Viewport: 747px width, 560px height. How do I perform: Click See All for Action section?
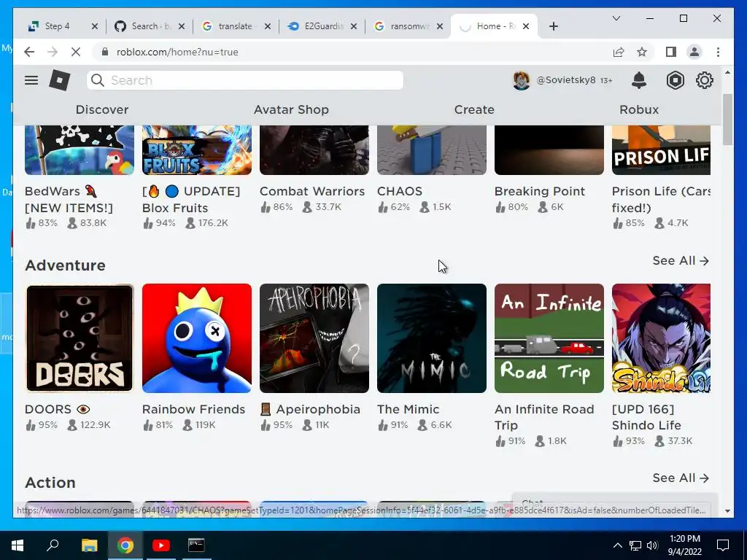[681, 478]
